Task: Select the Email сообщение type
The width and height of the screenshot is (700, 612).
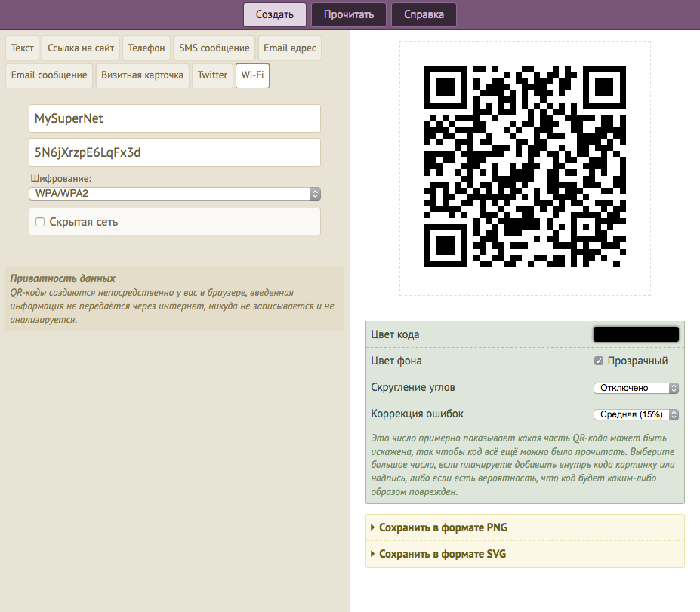Action: point(49,75)
